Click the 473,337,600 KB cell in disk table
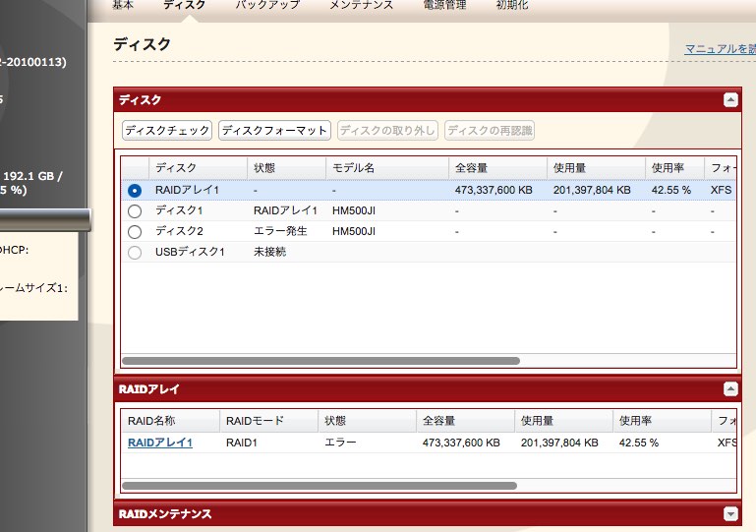 (x=494, y=190)
